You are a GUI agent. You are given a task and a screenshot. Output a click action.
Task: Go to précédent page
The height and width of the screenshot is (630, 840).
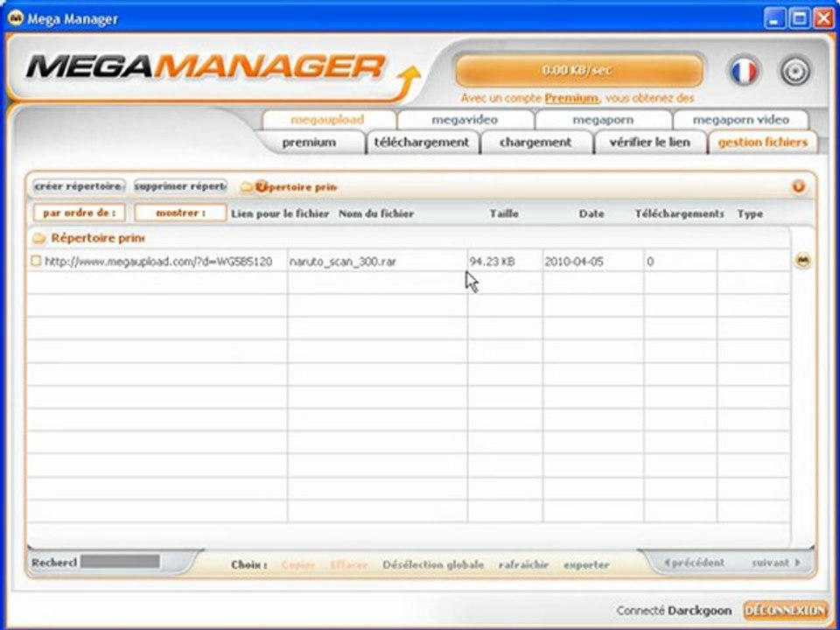click(x=694, y=563)
